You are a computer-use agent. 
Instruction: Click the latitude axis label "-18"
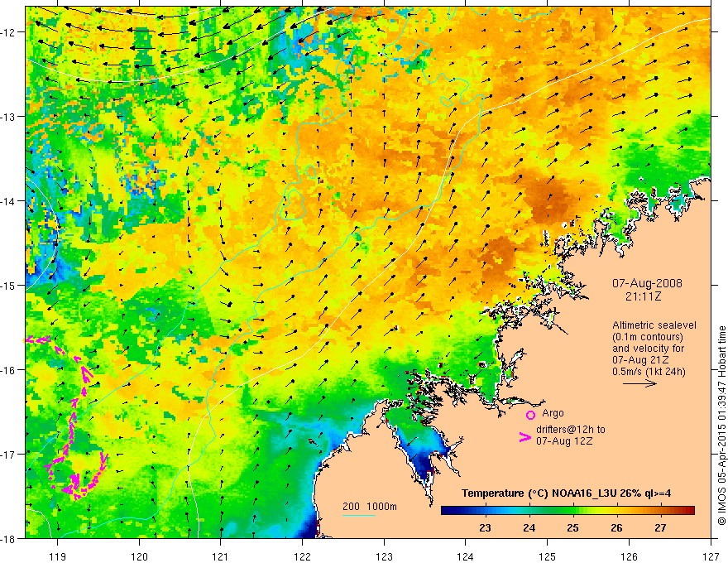point(9,539)
